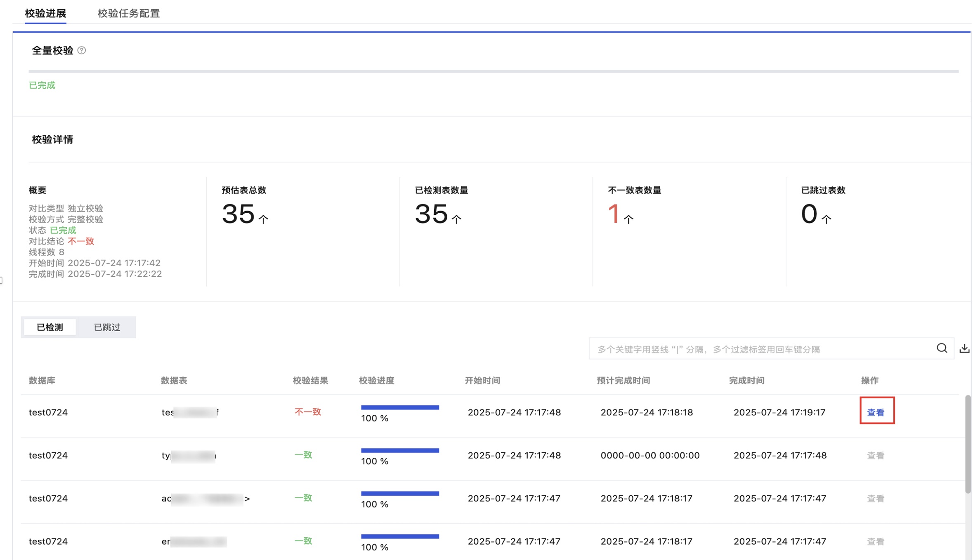Click 查看 in the second table row
This screenshot has height=560, width=973.
(875, 455)
